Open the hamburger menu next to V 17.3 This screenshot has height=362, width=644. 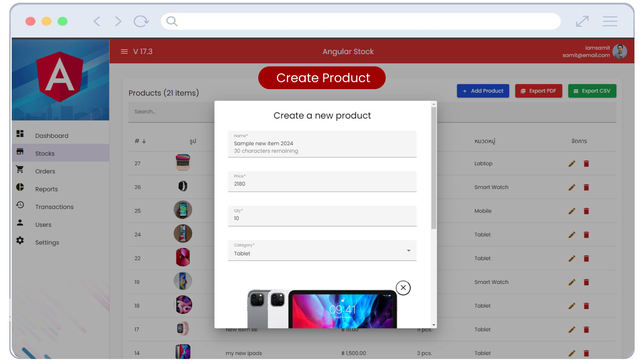point(124,52)
